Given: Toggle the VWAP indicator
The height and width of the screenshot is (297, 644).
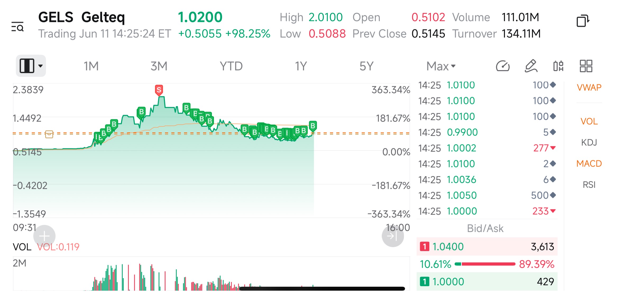Looking at the screenshot, I should [589, 87].
